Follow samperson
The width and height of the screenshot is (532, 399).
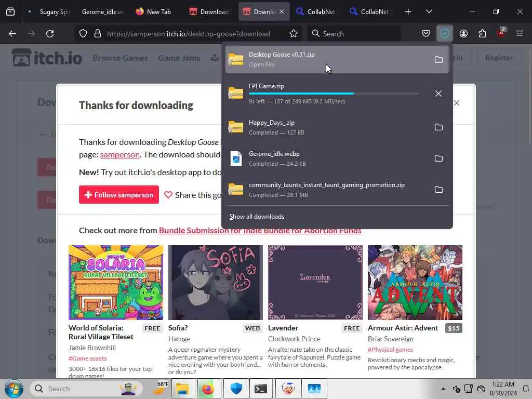click(x=119, y=195)
